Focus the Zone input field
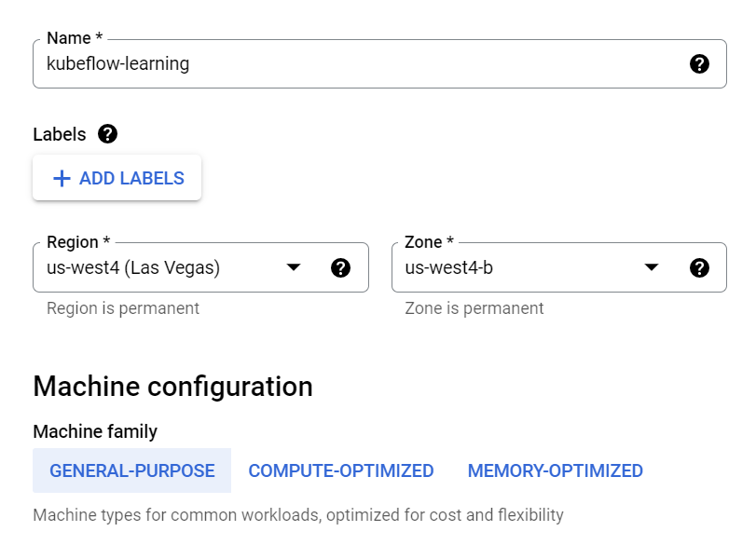Screen dimensions: 756x545 tap(522, 267)
